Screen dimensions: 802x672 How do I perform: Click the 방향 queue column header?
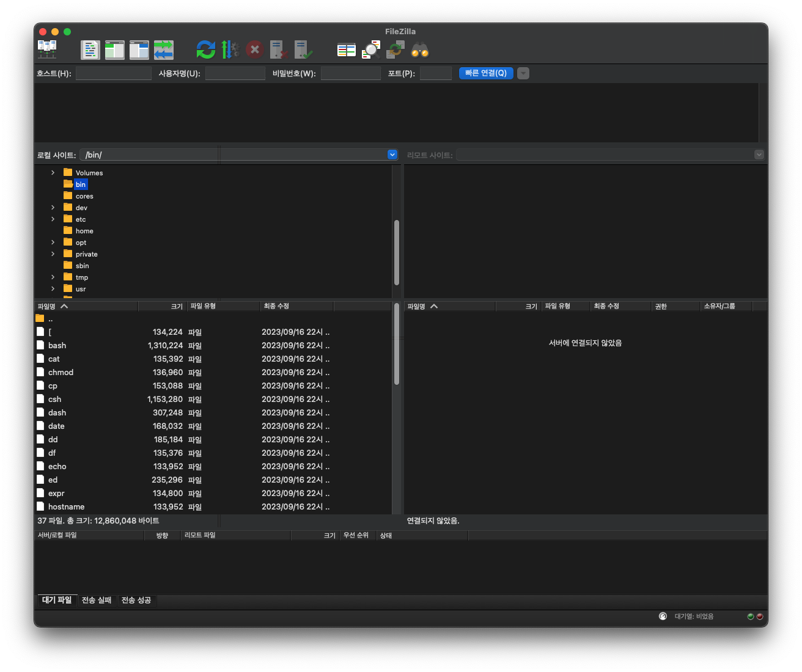coord(162,535)
